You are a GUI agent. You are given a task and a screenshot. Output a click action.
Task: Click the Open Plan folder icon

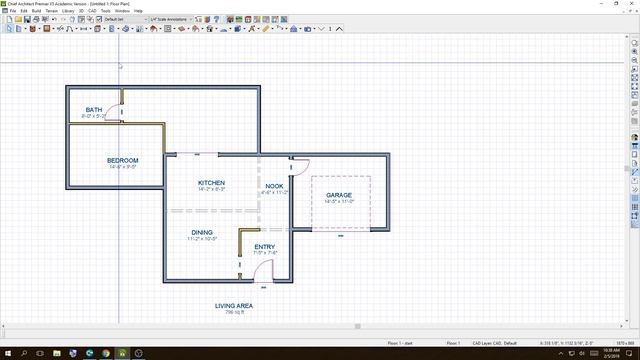18,19
